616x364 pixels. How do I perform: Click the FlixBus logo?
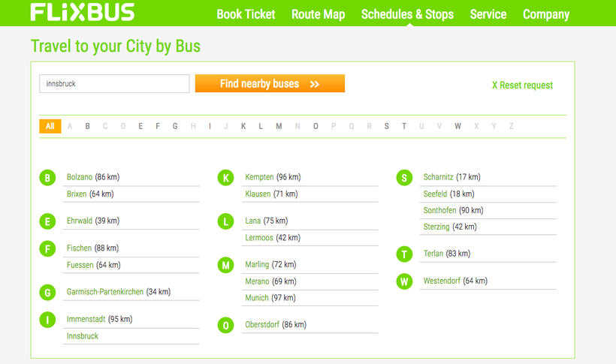click(83, 12)
